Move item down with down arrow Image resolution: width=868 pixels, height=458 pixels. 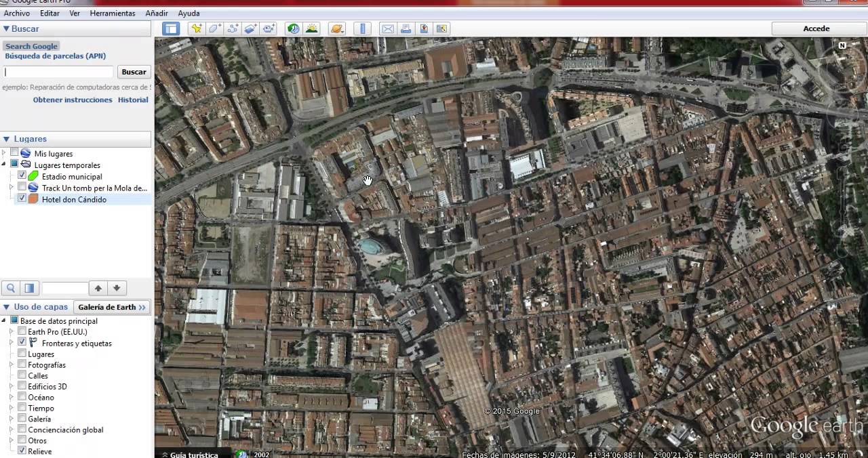coord(117,288)
